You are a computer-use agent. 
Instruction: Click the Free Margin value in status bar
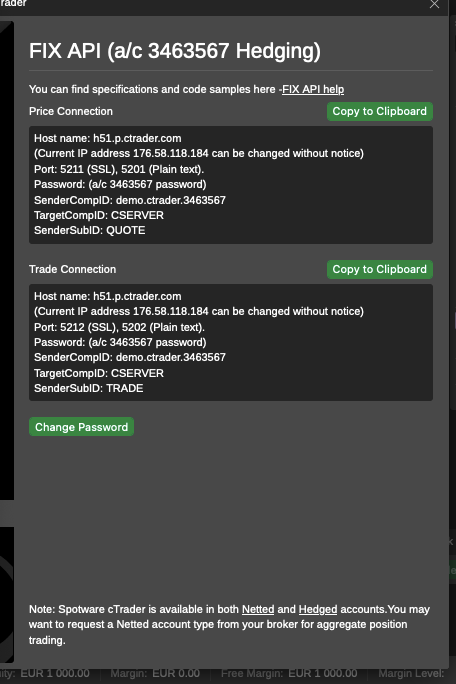click(322, 674)
